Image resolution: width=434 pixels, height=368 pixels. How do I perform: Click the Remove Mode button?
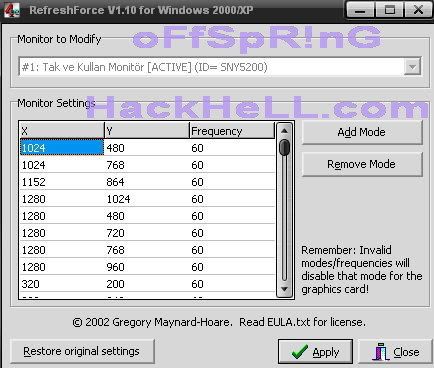362,164
